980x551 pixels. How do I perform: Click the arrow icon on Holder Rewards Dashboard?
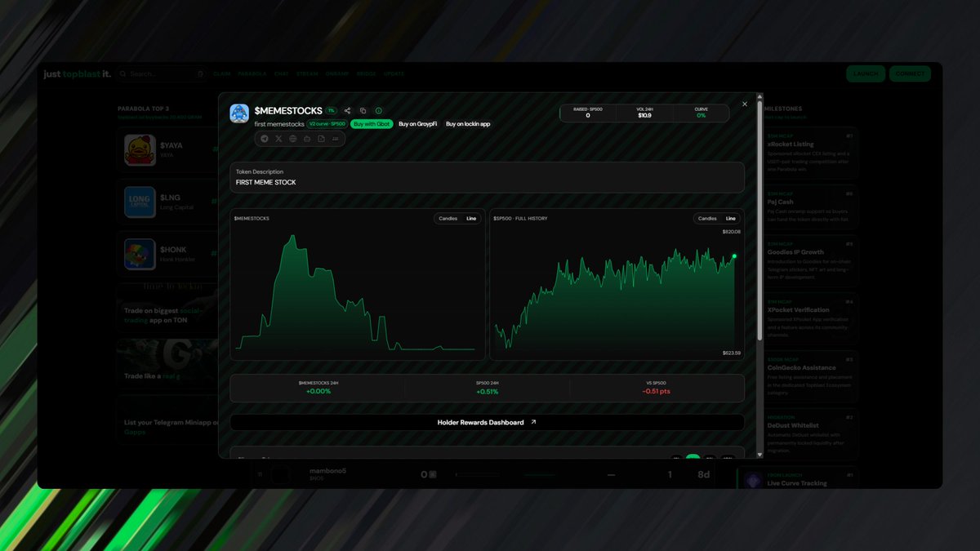tap(533, 422)
